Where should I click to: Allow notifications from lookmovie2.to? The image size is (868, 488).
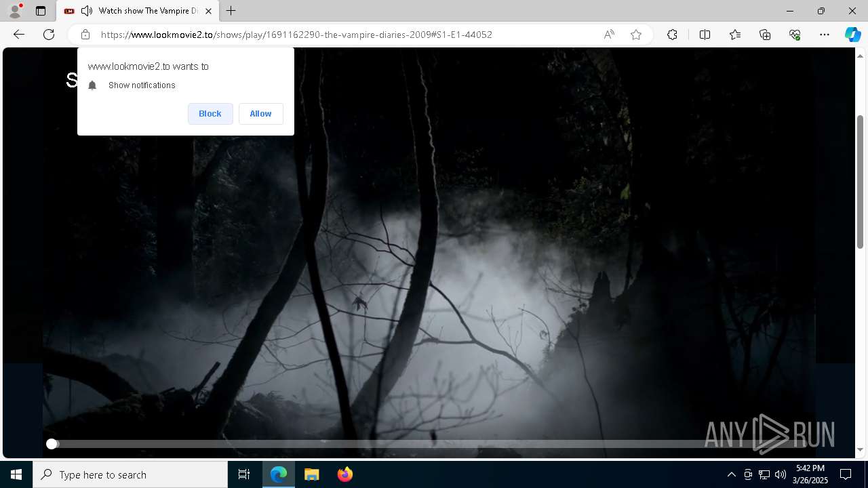tap(260, 114)
